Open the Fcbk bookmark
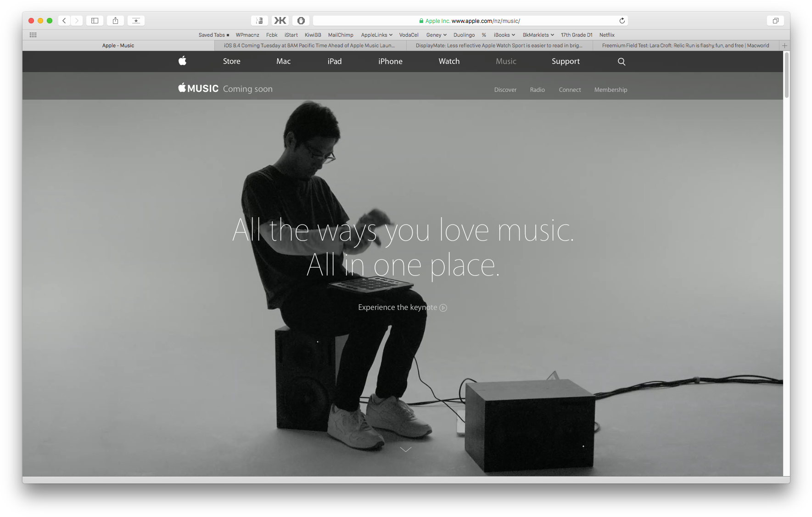This screenshot has height=517, width=812. (x=272, y=35)
